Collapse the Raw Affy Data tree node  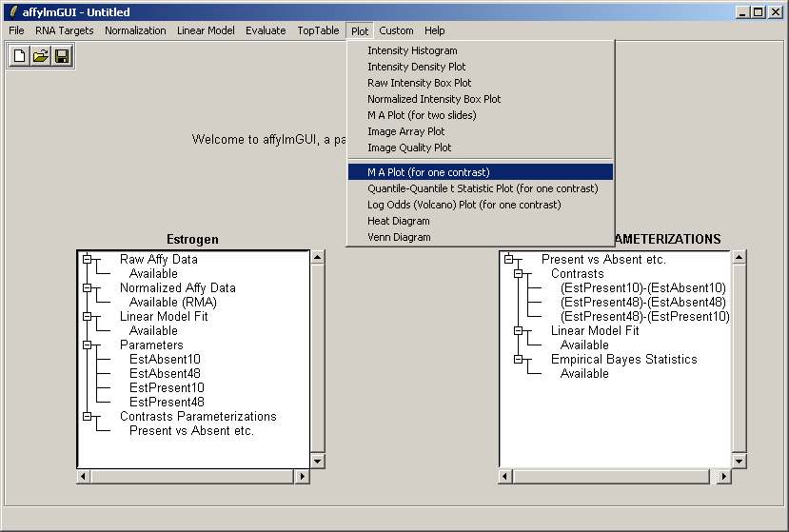click(87, 259)
